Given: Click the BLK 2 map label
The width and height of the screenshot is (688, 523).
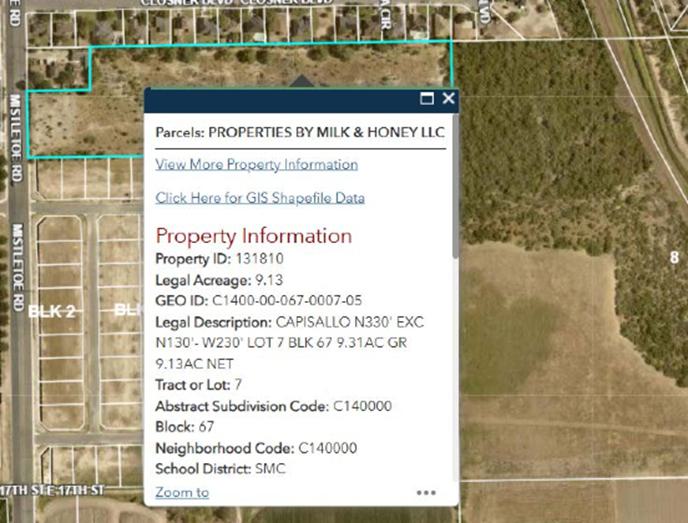Looking at the screenshot, I should [52, 310].
